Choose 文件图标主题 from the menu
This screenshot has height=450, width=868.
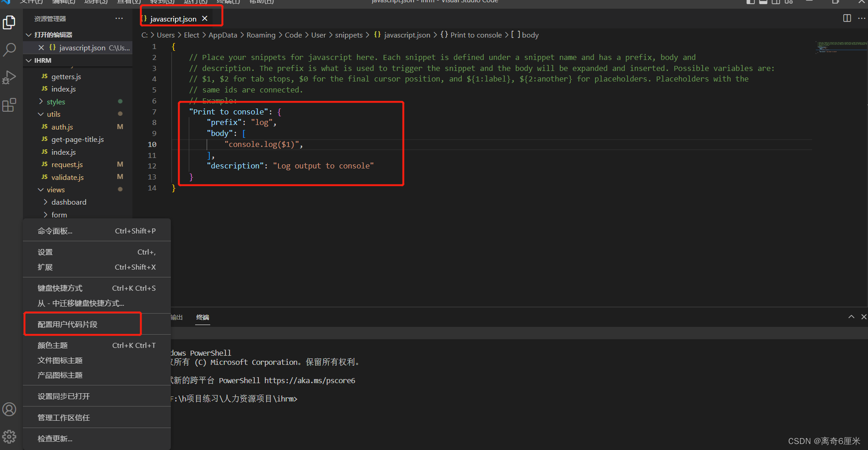click(97, 361)
